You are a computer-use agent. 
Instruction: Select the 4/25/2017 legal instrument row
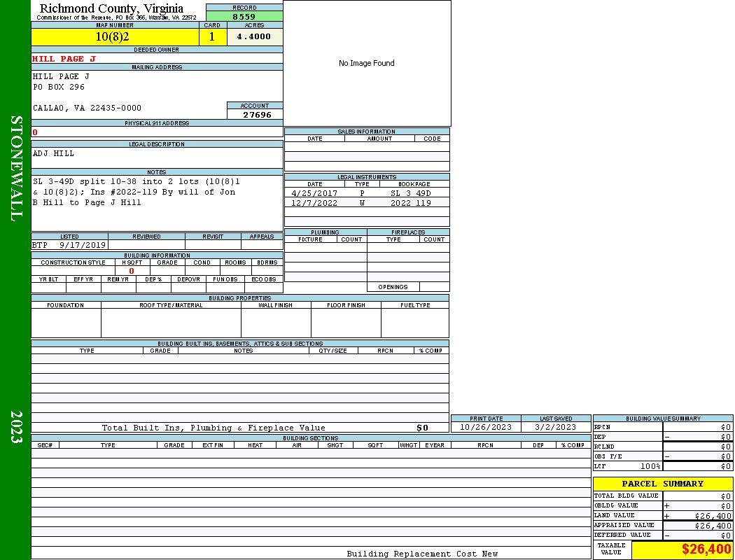[x=367, y=193]
